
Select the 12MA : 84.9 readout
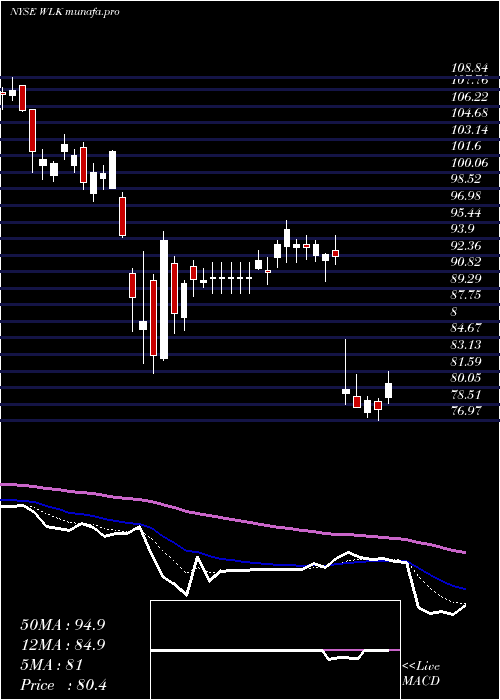click(x=63, y=645)
